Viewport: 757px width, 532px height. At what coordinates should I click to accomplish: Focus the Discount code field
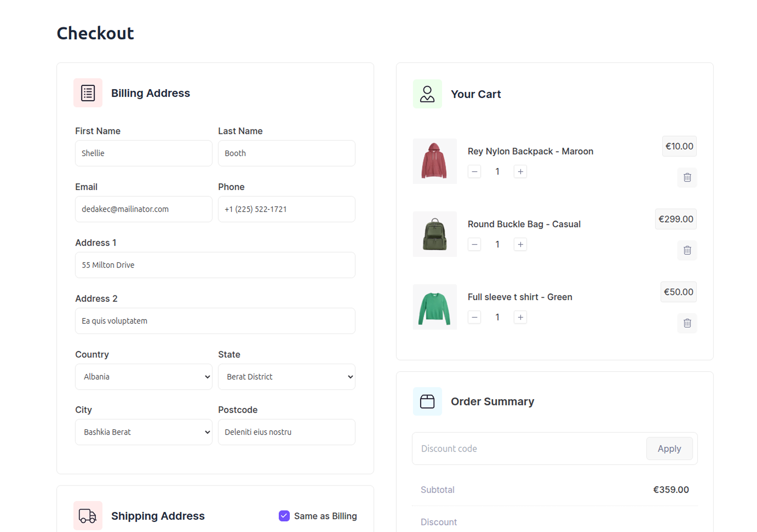click(x=529, y=448)
